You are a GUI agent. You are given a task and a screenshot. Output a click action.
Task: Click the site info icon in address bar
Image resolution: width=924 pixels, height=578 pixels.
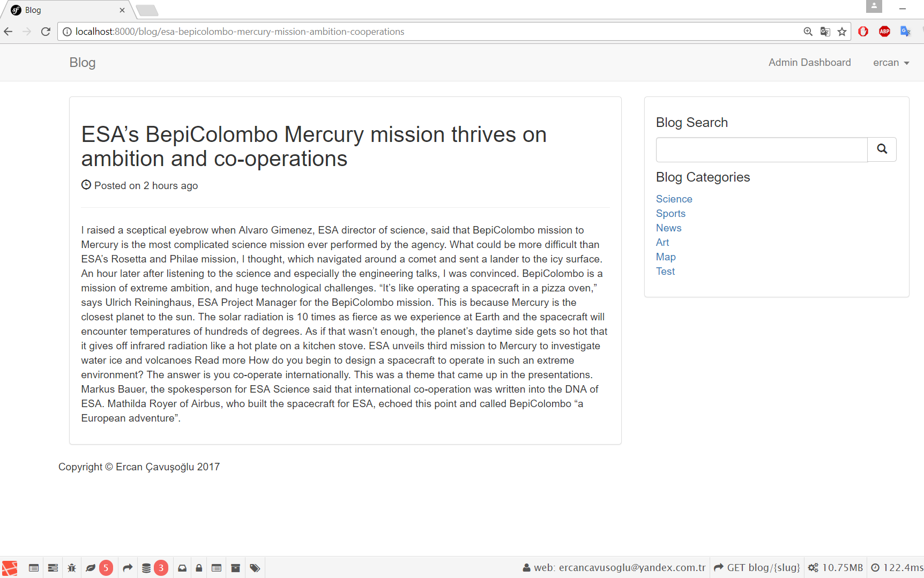click(67, 32)
